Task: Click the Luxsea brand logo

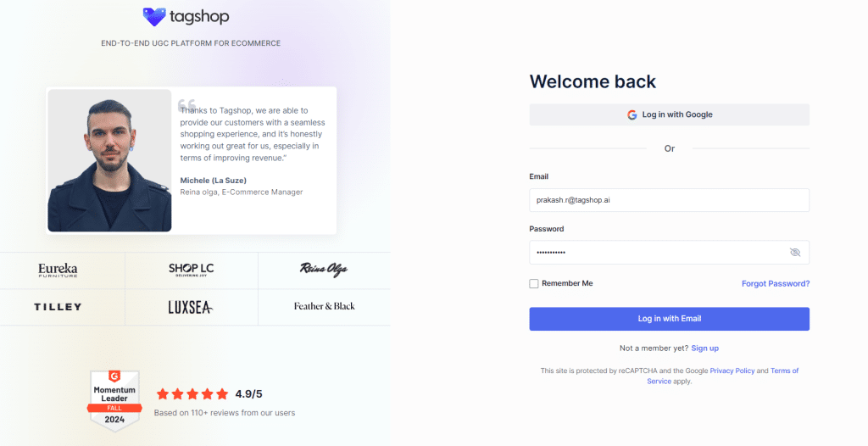Action: point(191,307)
